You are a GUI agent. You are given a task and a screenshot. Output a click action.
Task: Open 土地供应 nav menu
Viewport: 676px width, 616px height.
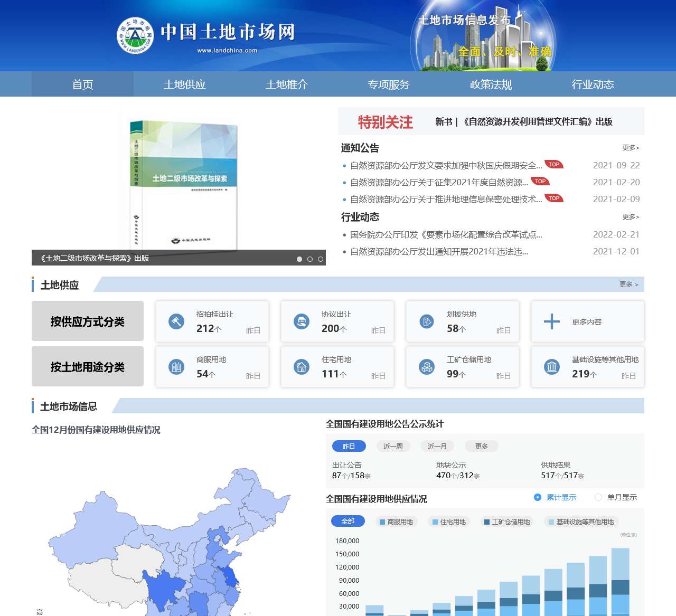[184, 84]
